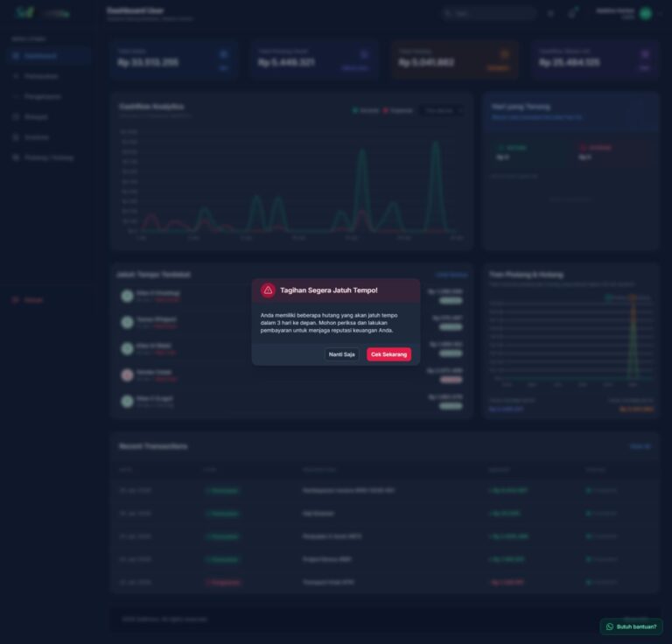Click the red warning triangle icon in the dialog
Screen dimensions: 672x644
pos(268,290)
